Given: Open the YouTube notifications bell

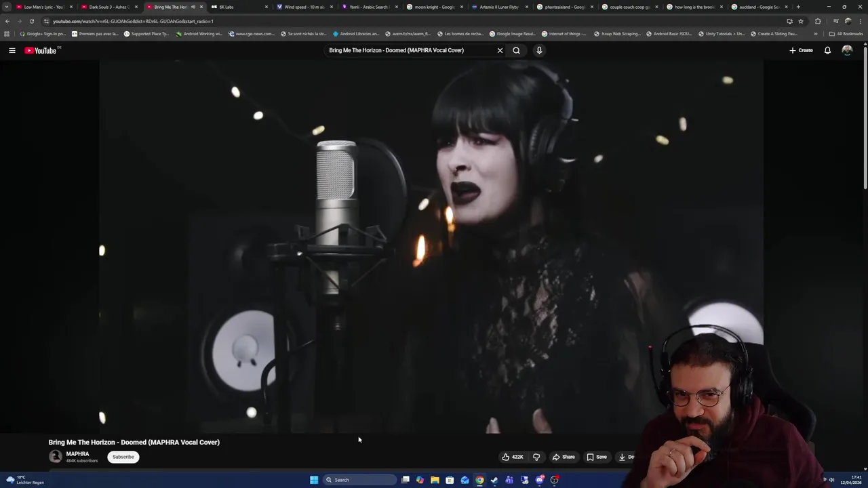Looking at the screenshot, I should pos(827,50).
